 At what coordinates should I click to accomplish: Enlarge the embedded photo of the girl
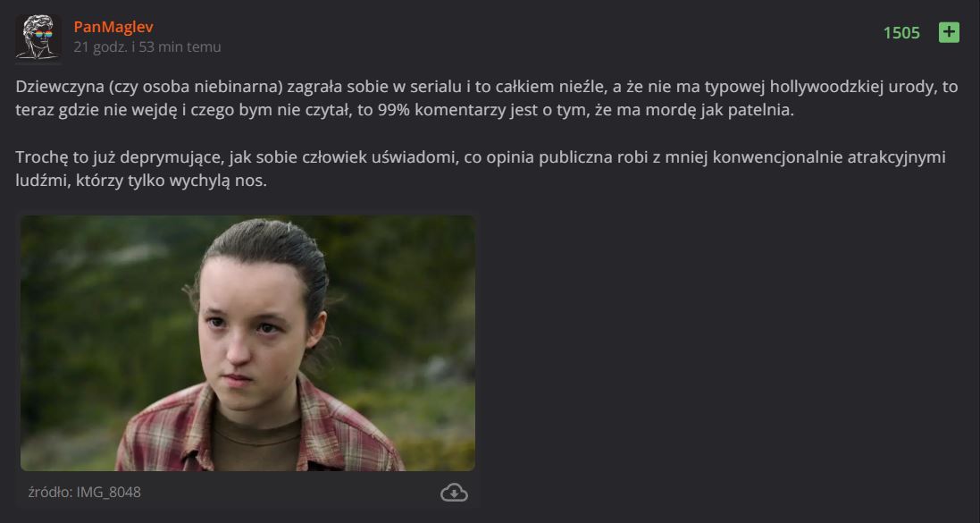click(247, 342)
